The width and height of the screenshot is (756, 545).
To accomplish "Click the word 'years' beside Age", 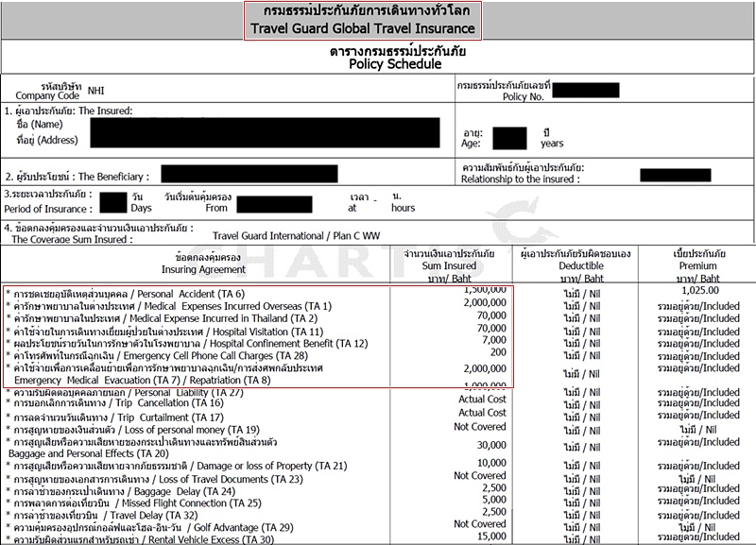I will coord(552,144).
